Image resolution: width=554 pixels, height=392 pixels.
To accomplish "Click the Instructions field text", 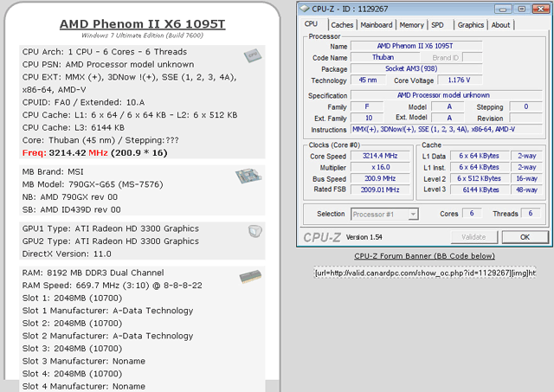I will click(x=446, y=129).
